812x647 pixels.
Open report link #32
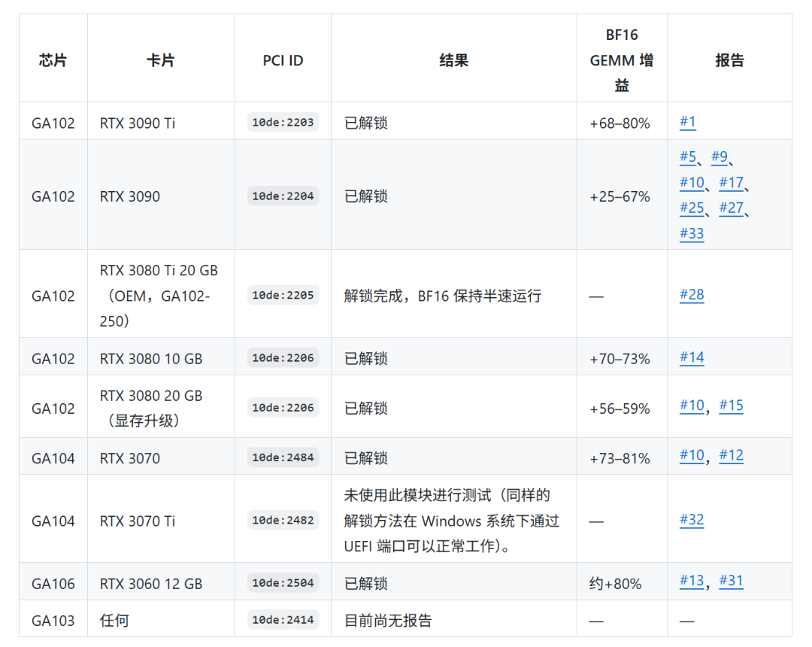point(692,520)
